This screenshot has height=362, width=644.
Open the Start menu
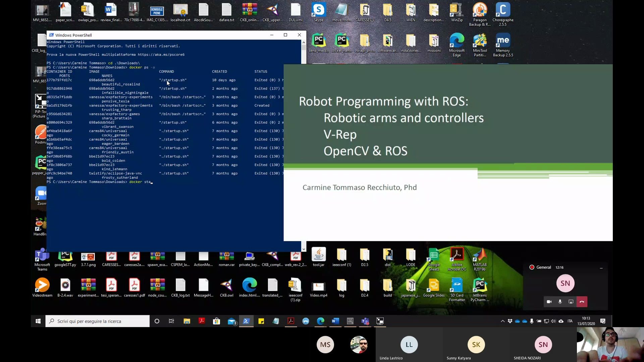(x=38, y=321)
